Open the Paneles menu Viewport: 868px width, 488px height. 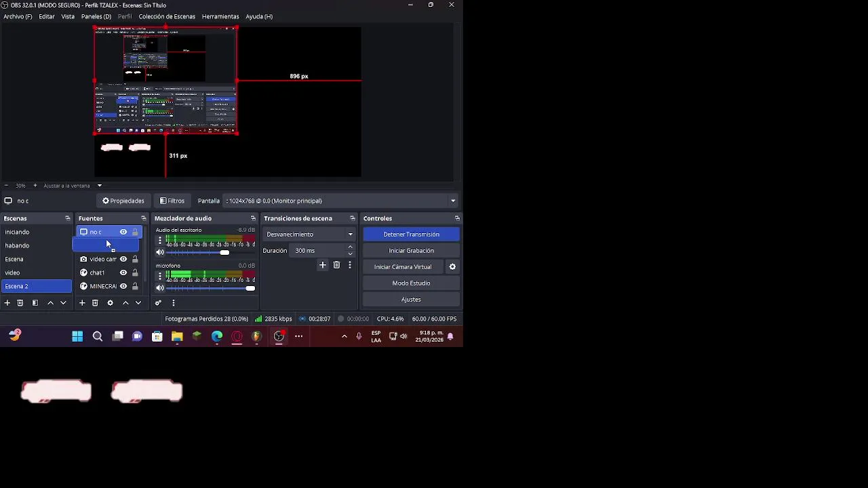point(96,16)
